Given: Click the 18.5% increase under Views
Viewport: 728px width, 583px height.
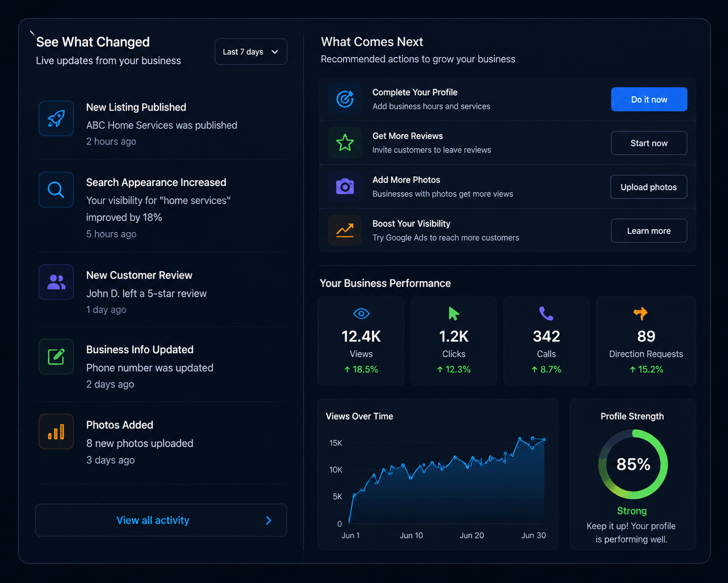Looking at the screenshot, I should point(361,369).
